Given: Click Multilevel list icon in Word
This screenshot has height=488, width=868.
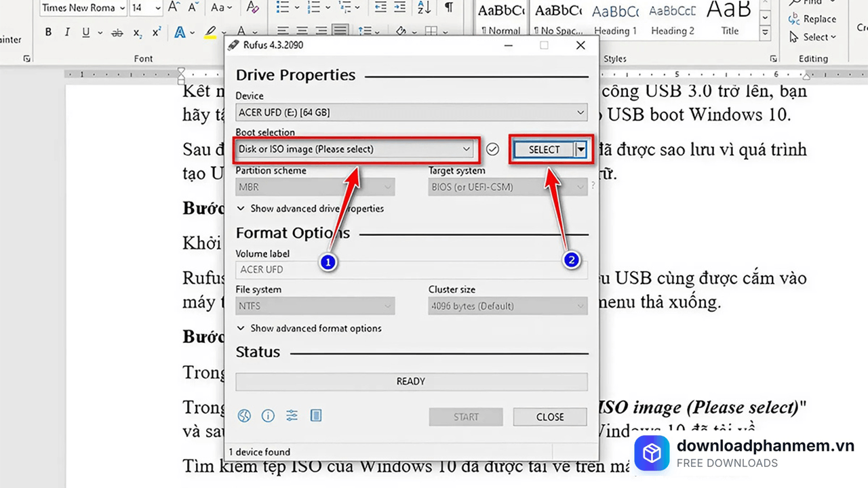Looking at the screenshot, I should point(344,7).
